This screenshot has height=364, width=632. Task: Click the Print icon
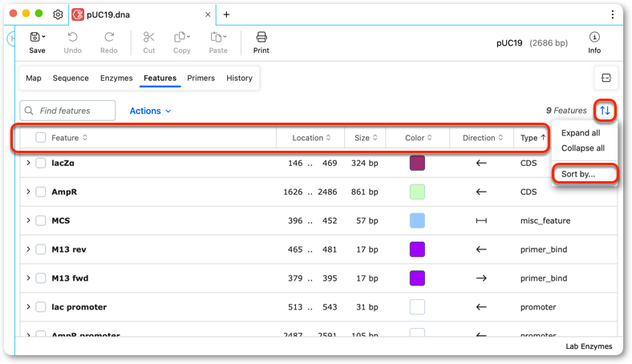click(261, 37)
